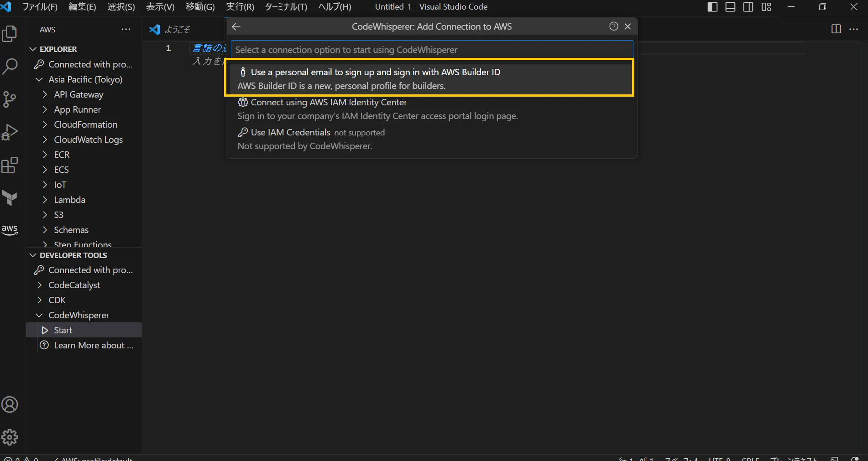Collapse the EXPLORER section
This screenshot has width=868, height=461.
coord(33,49)
